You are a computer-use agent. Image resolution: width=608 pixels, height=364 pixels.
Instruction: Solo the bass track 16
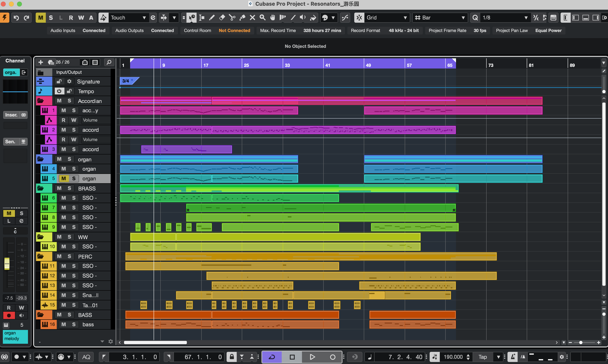click(74, 324)
